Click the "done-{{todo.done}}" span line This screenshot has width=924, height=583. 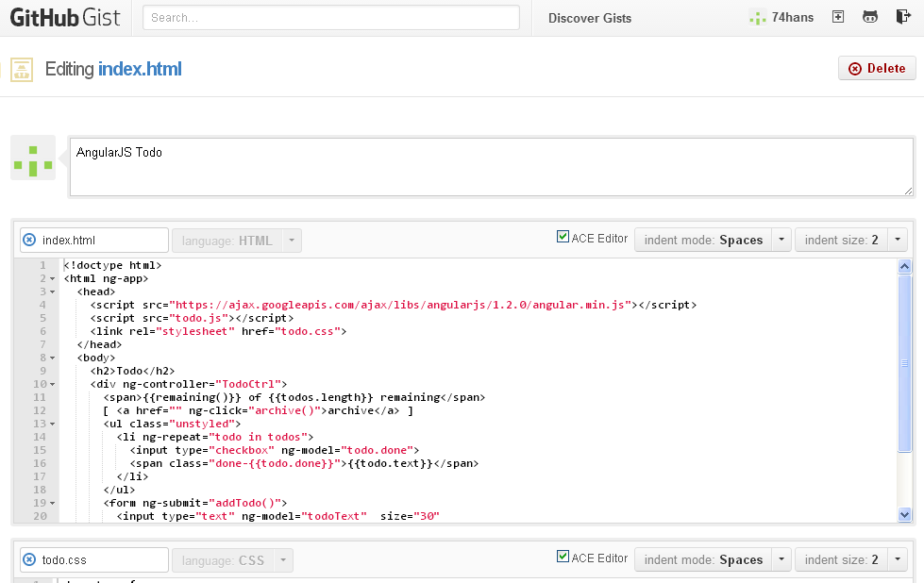click(304, 464)
